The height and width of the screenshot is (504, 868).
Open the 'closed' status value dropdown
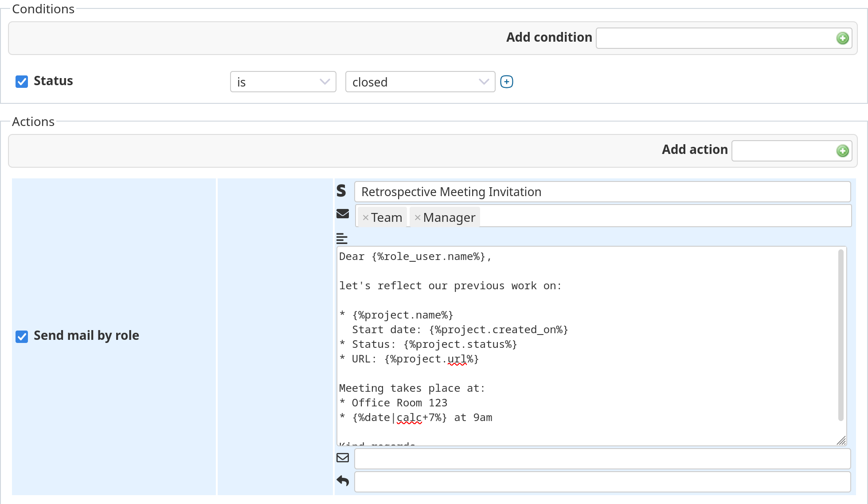tap(420, 82)
